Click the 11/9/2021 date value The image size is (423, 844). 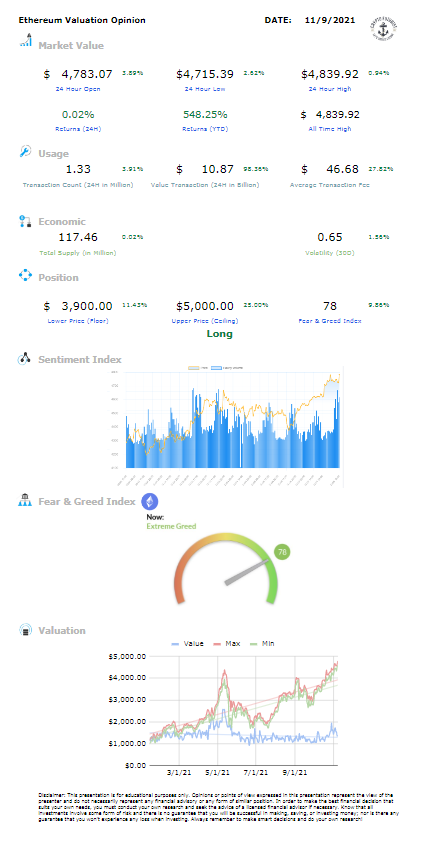329,20
